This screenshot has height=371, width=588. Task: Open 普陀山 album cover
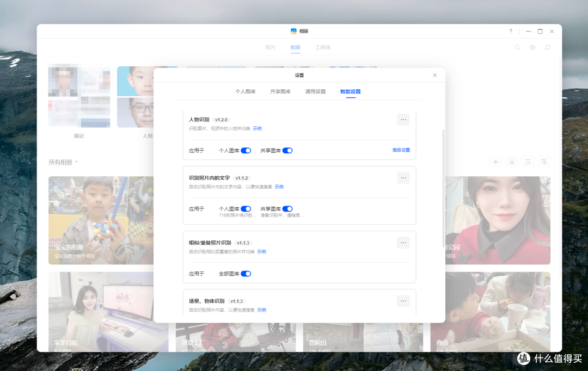pos(363,337)
